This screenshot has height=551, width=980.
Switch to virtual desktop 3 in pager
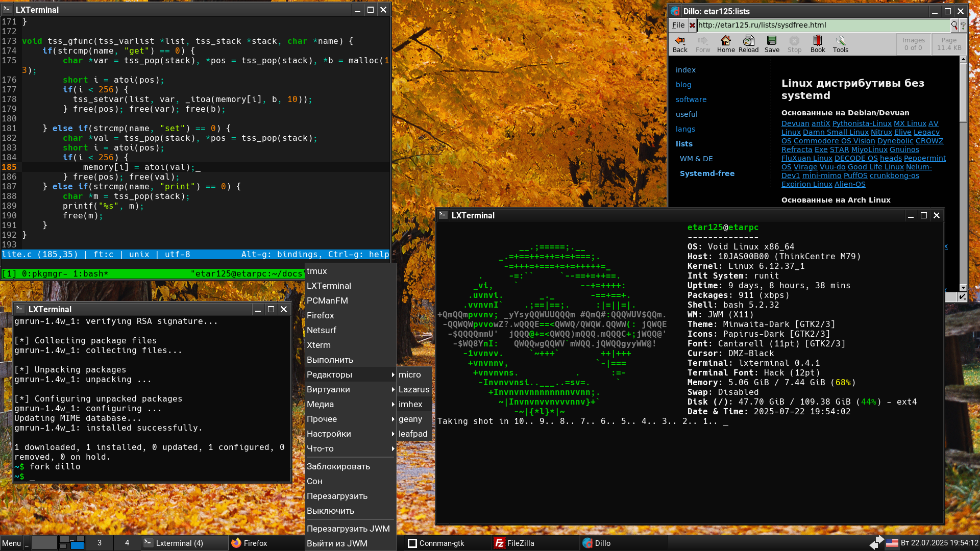pyautogui.click(x=100, y=543)
